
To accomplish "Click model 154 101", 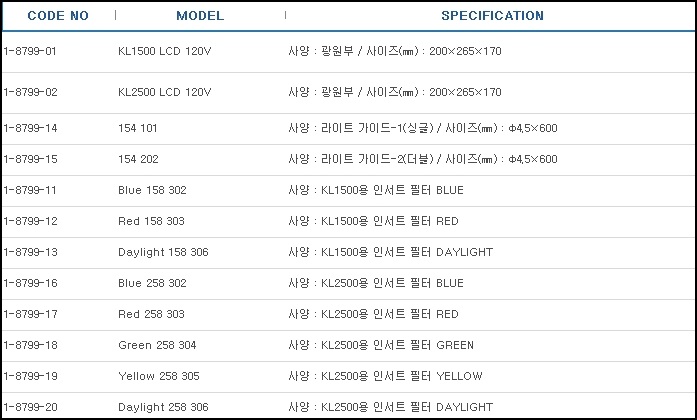I will click(138, 129).
